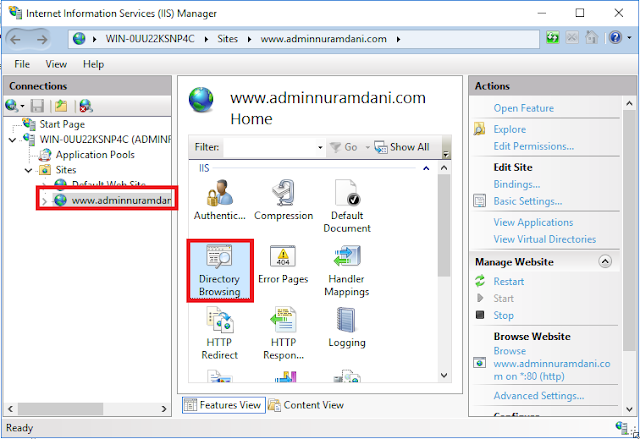Click the Browse website globe icon
Screen dimensions: 640x439
[x=480, y=363]
